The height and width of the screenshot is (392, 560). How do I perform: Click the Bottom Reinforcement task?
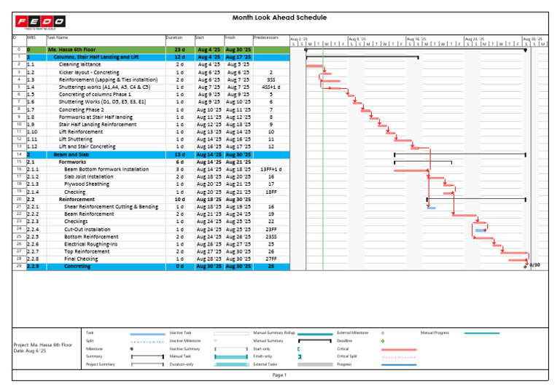tap(91, 237)
